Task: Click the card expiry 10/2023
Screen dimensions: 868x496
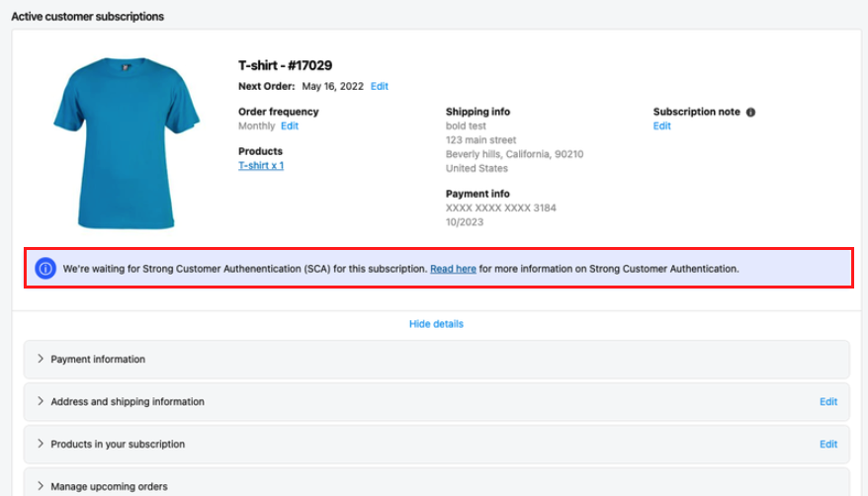Action: [x=465, y=222]
